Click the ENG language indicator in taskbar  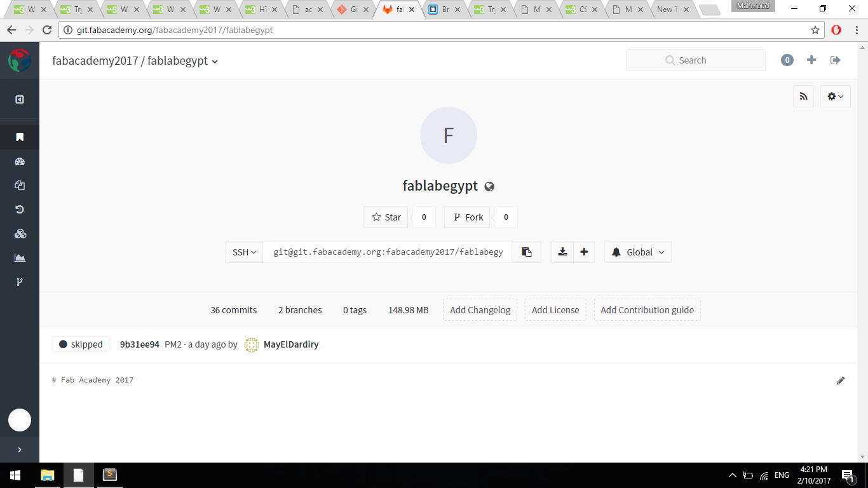click(782, 475)
